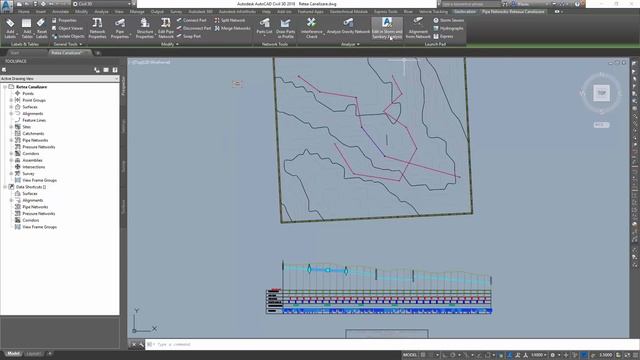Click the Connect Part tool
640x360 pixels.
(192, 20)
